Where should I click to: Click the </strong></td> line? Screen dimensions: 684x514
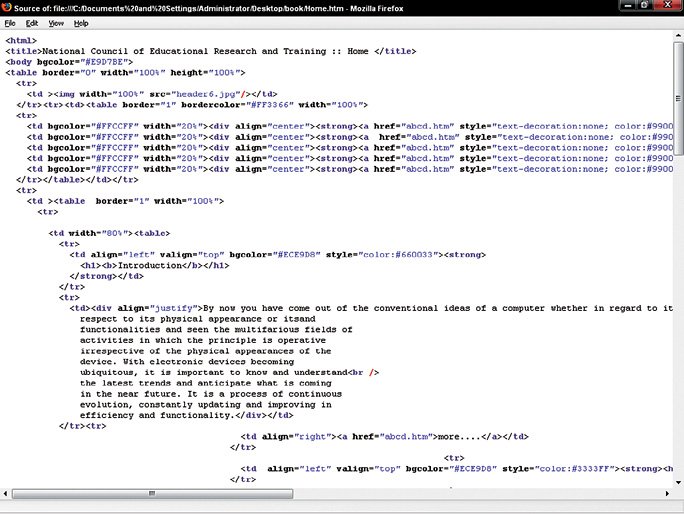click(106, 276)
